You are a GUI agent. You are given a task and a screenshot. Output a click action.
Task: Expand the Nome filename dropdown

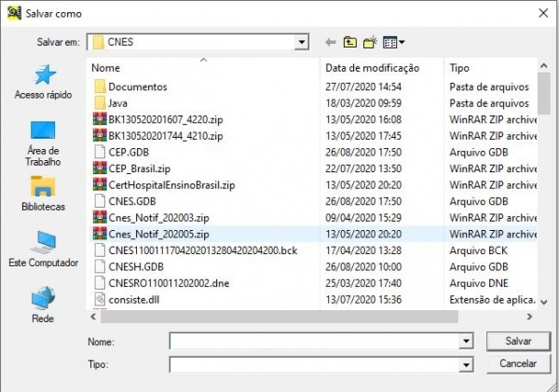(466, 342)
